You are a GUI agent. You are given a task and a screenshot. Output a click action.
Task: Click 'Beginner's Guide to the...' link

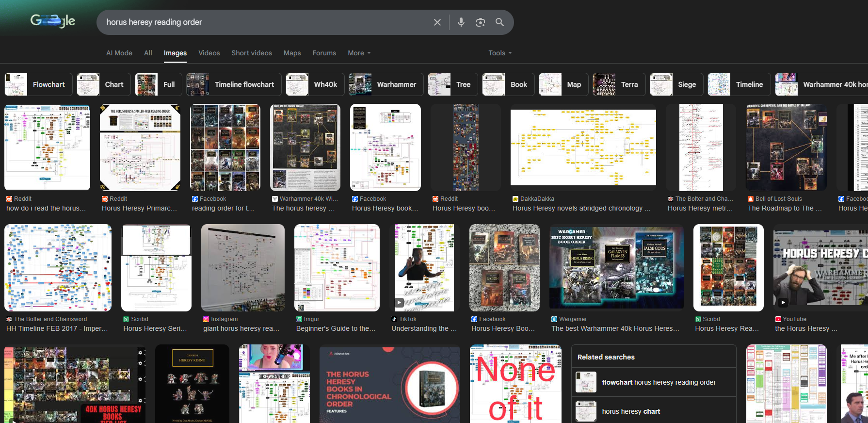pyautogui.click(x=336, y=328)
